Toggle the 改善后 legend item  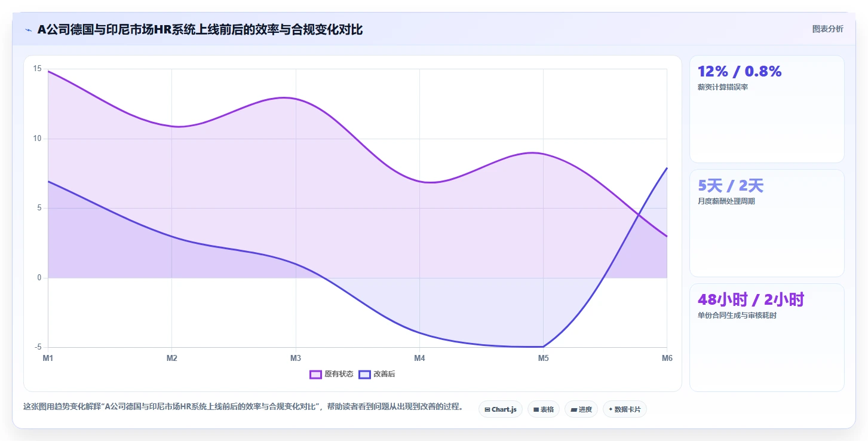coord(376,374)
